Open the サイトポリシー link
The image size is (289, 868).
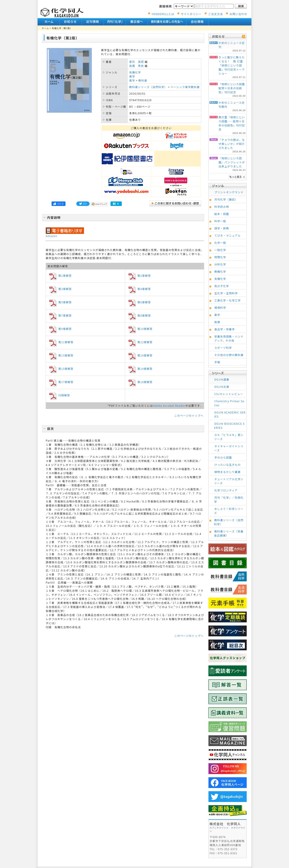[x=191, y=14]
